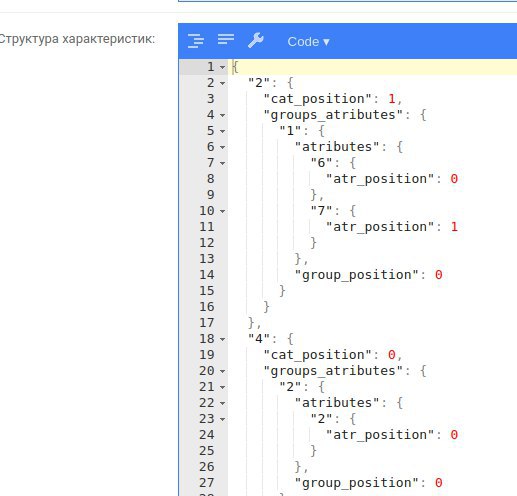
Task: Collapse fold arrow at line 21
Action: point(222,387)
